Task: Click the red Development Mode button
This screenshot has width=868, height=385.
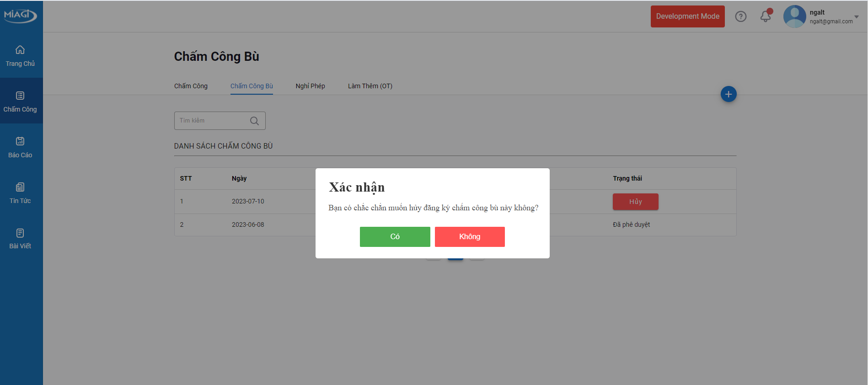Action: pyautogui.click(x=687, y=16)
